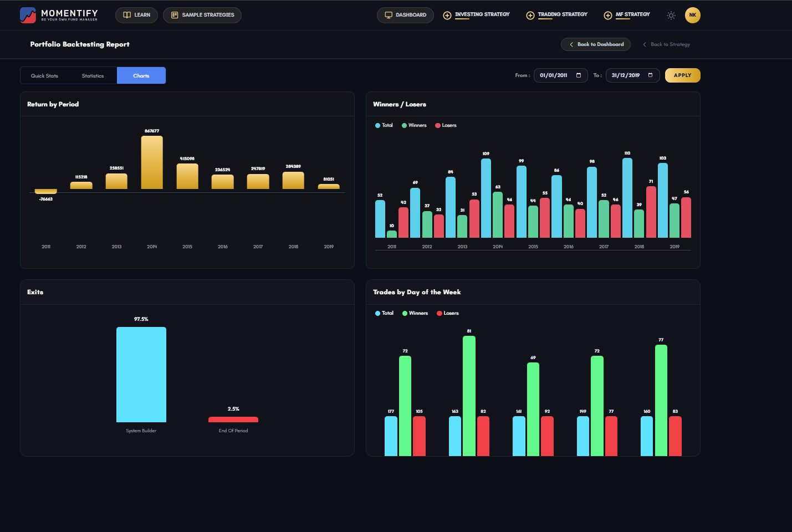Viewport: 792px width, 532px height.
Task: Toggle the light theme sun icon
Action: pyautogui.click(x=671, y=16)
